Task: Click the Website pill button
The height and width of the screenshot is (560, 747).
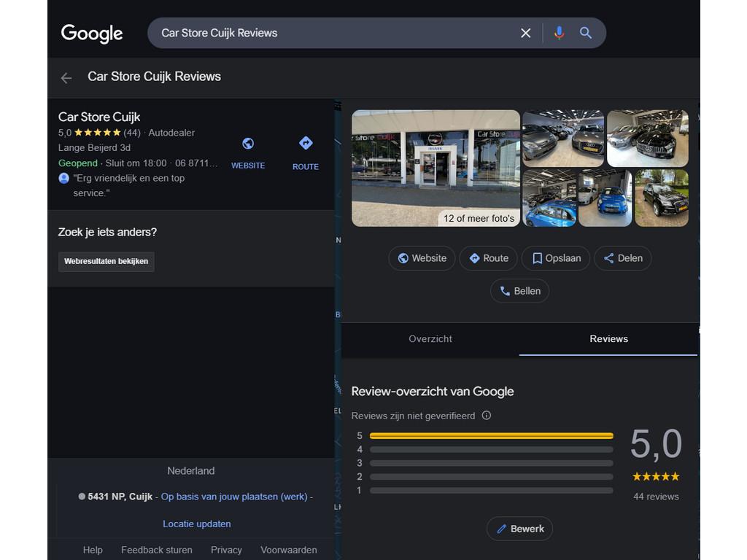Action: (x=422, y=258)
